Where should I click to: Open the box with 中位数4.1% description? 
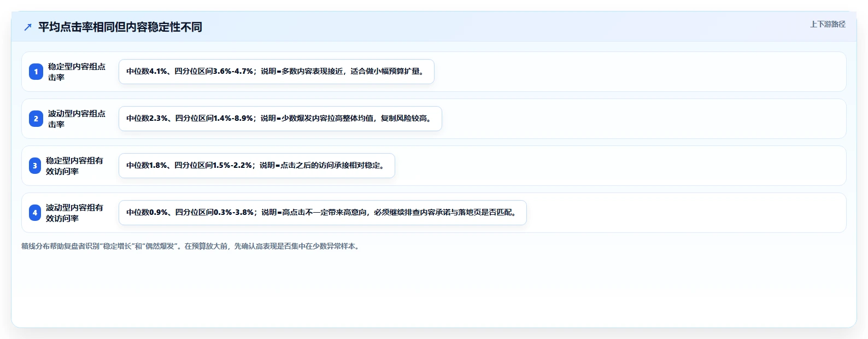coord(277,72)
